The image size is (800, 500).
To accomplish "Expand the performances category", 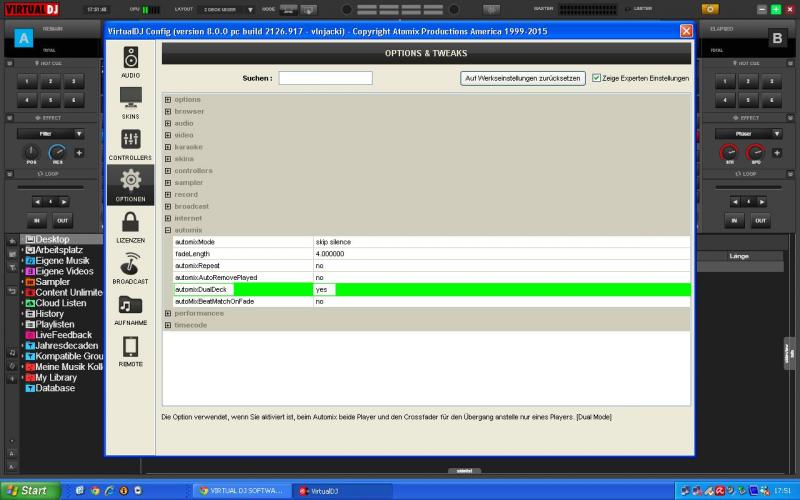I will coord(168,313).
